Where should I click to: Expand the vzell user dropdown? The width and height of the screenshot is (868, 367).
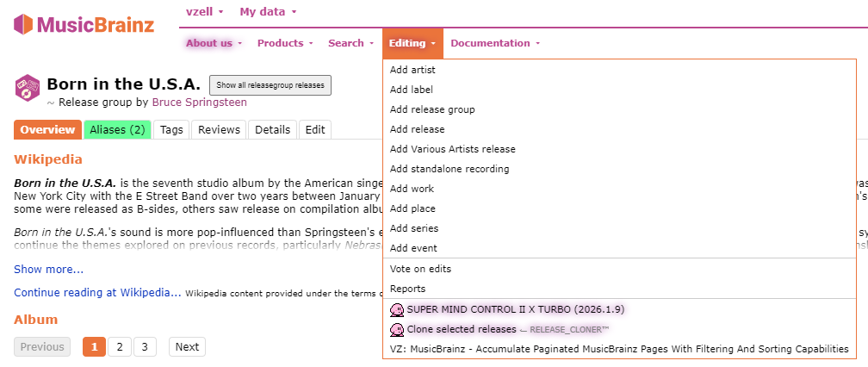click(x=205, y=12)
